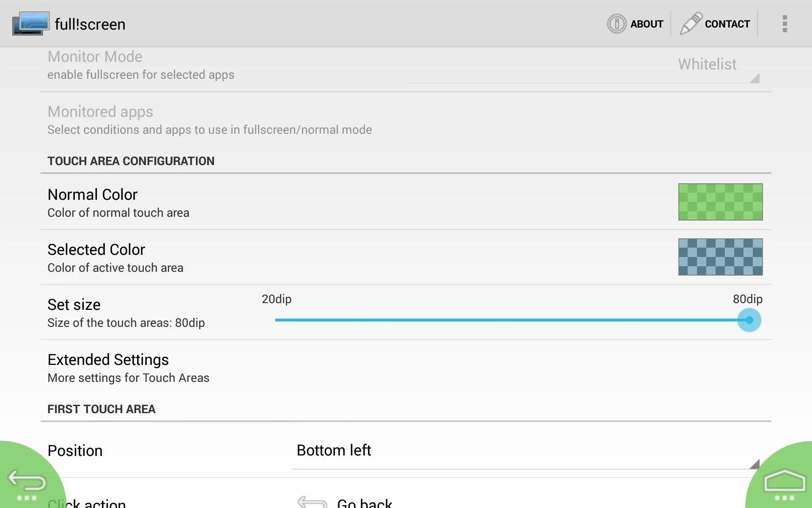Click the Set size slider handle
The image size is (812, 508).
tap(749, 320)
